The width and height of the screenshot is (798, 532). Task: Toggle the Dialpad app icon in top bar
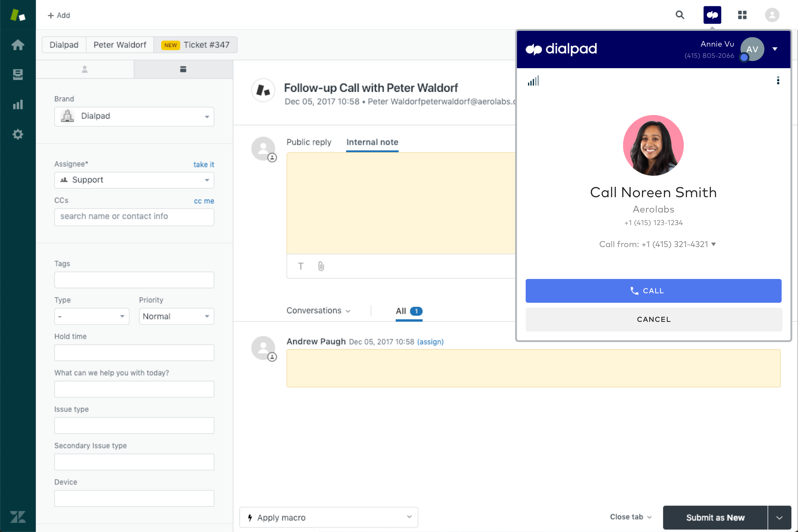[712, 15]
